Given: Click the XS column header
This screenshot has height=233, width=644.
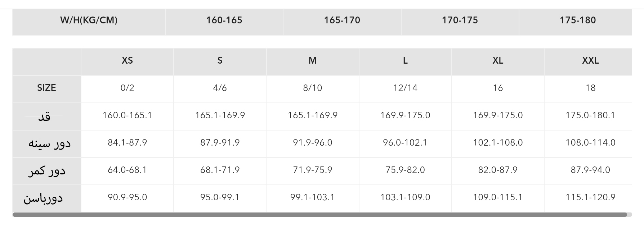Looking at the screenshot, I should point(127,60).
